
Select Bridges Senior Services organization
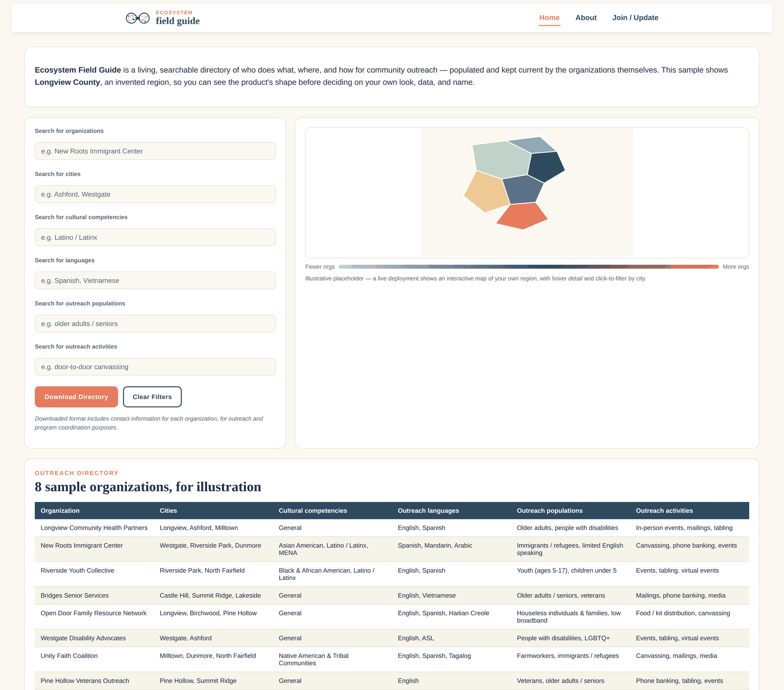tap(74, 596)
